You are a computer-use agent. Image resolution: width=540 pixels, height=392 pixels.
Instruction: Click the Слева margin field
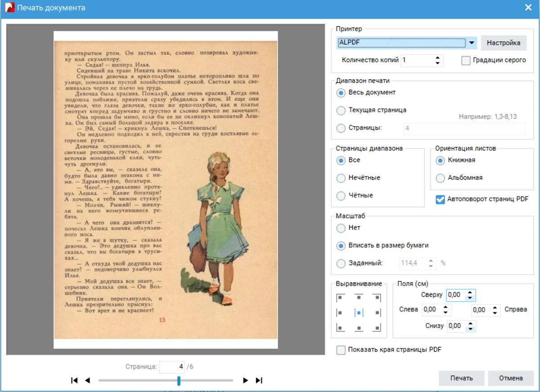[432, 310]
